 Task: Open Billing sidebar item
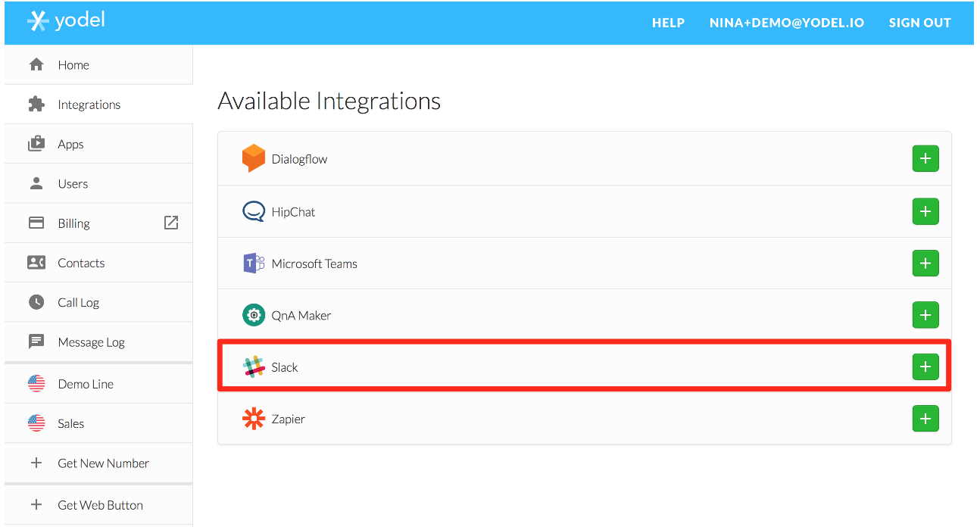click(98, 223)
